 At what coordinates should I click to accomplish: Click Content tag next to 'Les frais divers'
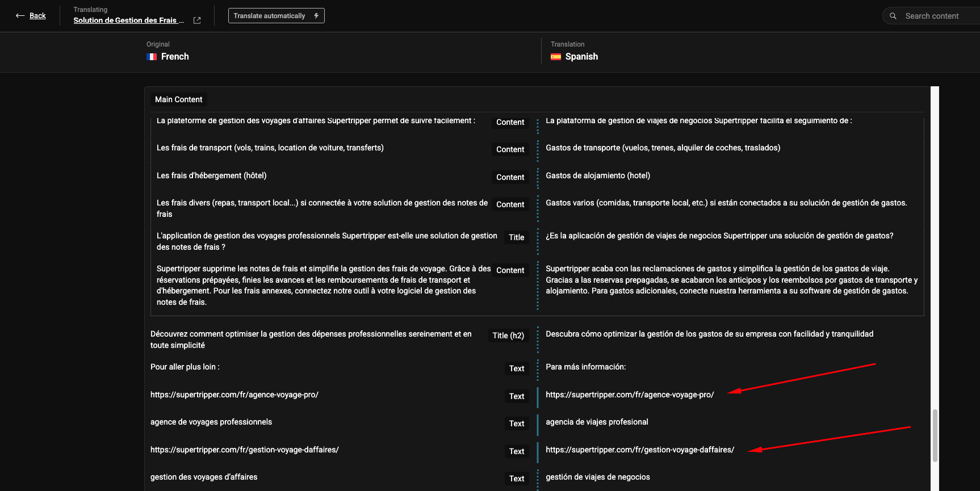510,204
